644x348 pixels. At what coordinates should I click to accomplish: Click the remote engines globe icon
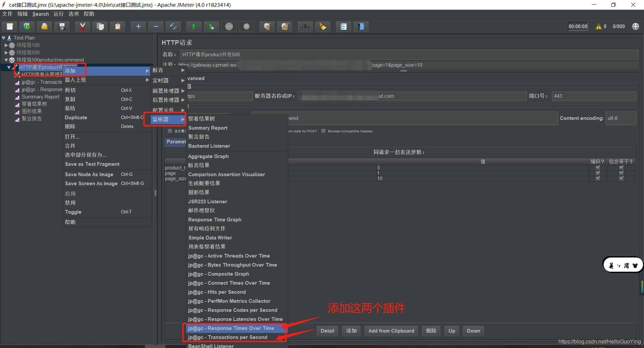click(x=636, y=26)
